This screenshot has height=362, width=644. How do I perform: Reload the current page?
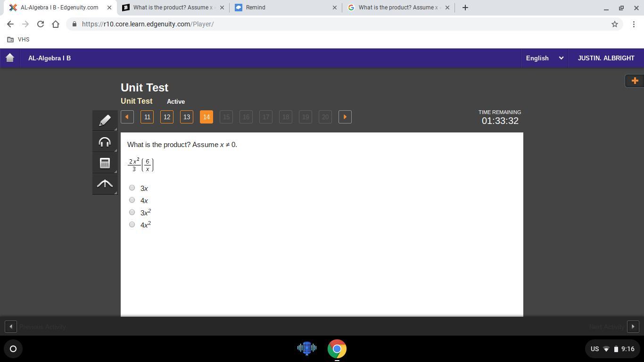pyautogui.click(x=41, y=24)
